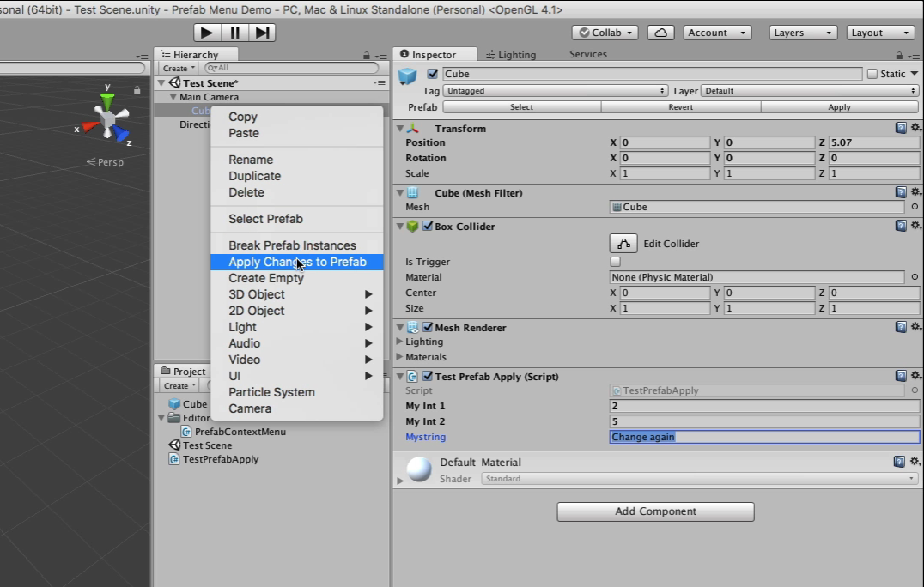
Task: Switch to the Lighting tab
Action: point(510,55)
